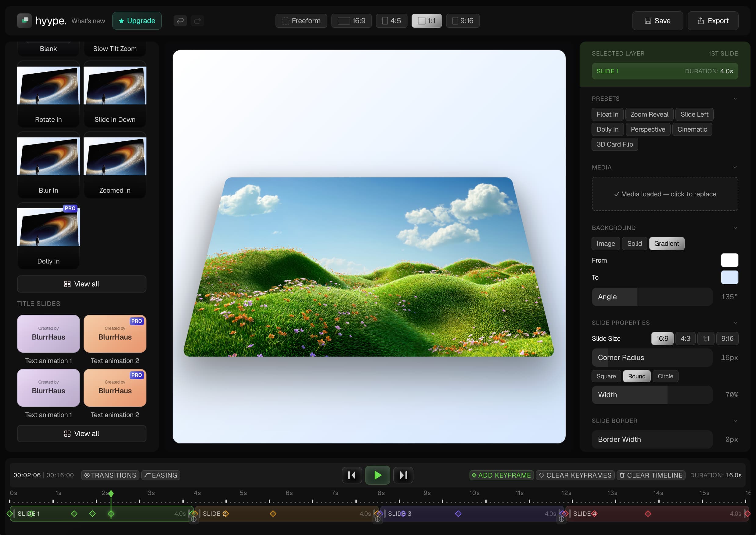Click the curve icon on Easing
Screen dimensions: 756x535
click(147, 475)
